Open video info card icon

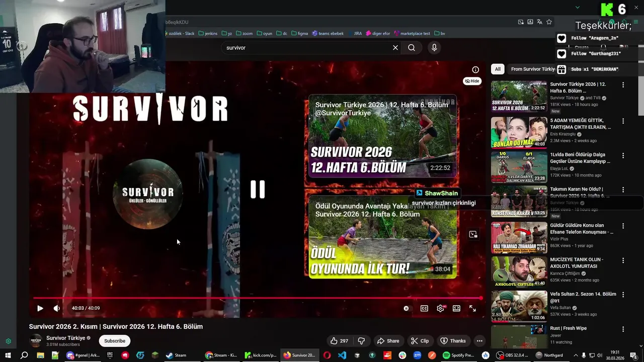(475, 70)
